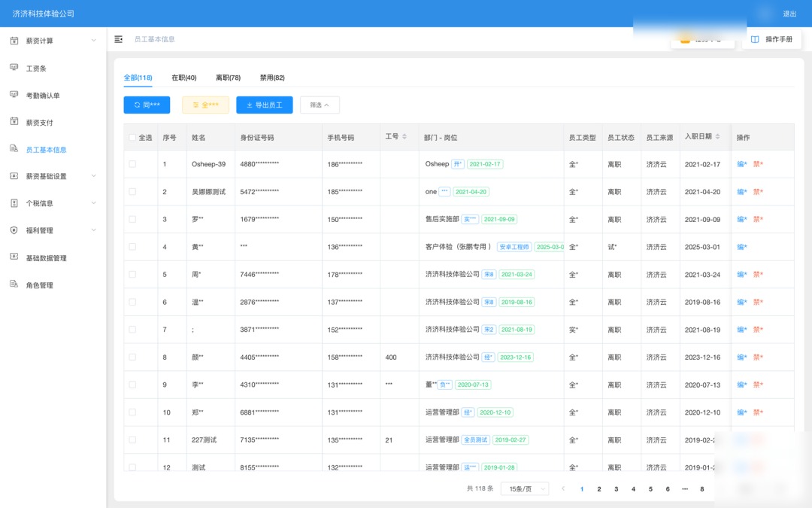Image resolution: width=812 pixels, height=508 pixels.
Task: Open 角色管理 in the sidebar
Action: tap(39, 284)
